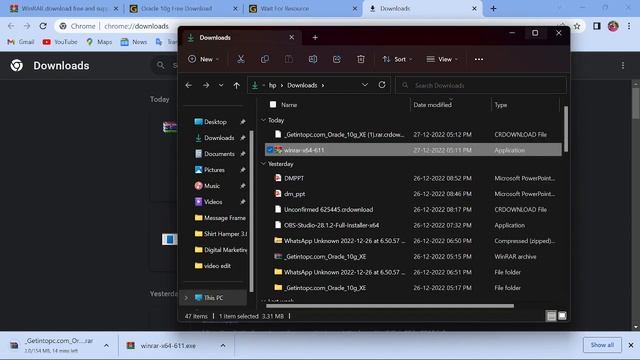This screenshot has height=360, width=640.
Task: Expand This PC in navigation pane
Action: tap(187, 298)
